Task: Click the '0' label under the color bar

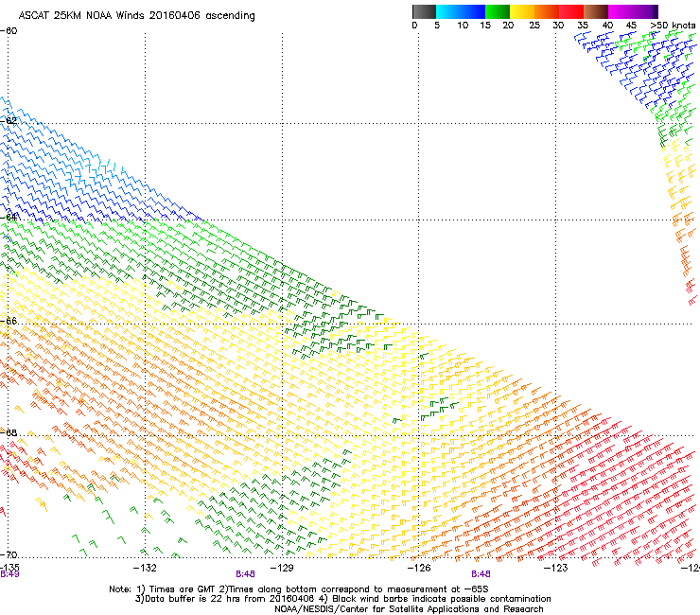Action: [x=414, y=26]
